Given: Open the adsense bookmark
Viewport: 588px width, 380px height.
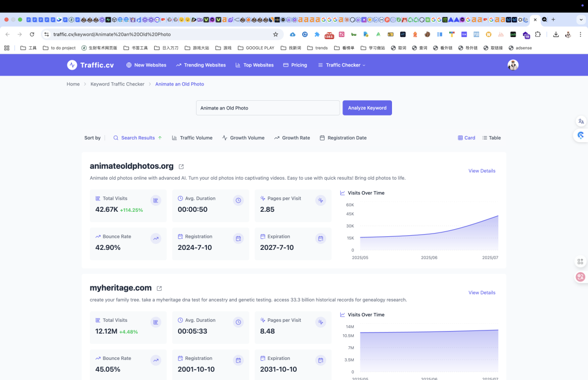Looking at the screenshot, I should coord(520,48).
